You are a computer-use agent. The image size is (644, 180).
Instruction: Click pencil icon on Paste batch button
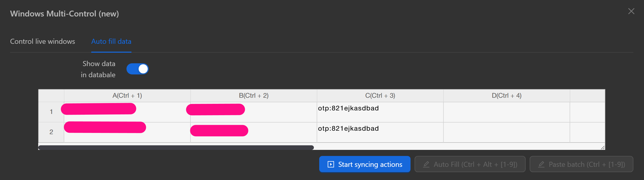541,164
